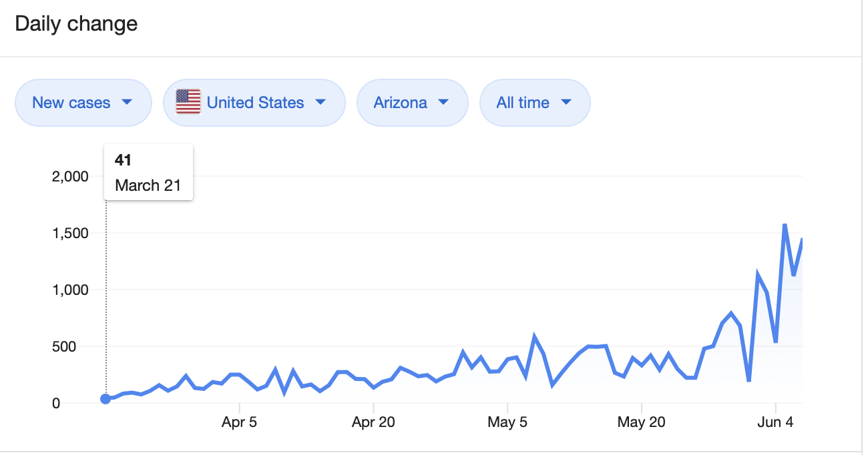Select the Apr 20 date label

pos(373,422)
